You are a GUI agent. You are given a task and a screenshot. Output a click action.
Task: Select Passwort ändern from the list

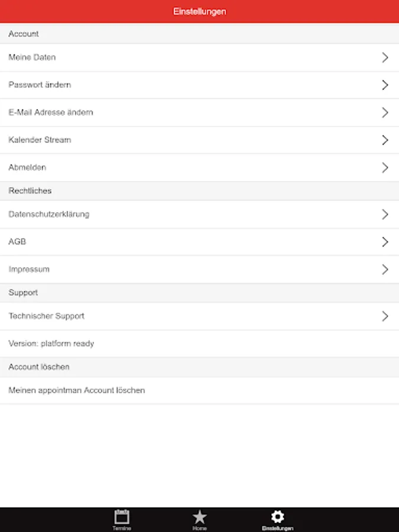(x=200, y=85)
